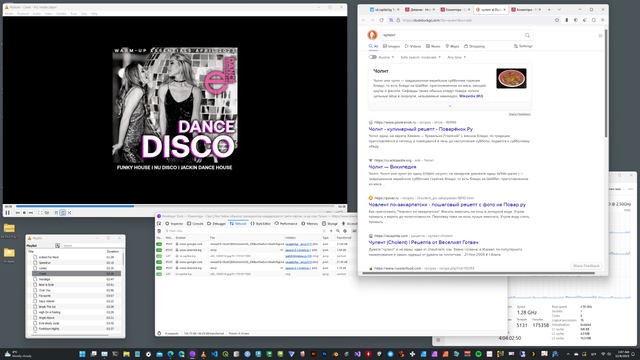Click cholent dish thumbnail in info box
This screenshot has height=360, width=640.
[x=511, y=78]
